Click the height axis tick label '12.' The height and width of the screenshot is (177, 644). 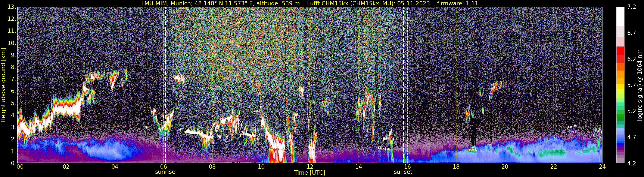(12, 19)
